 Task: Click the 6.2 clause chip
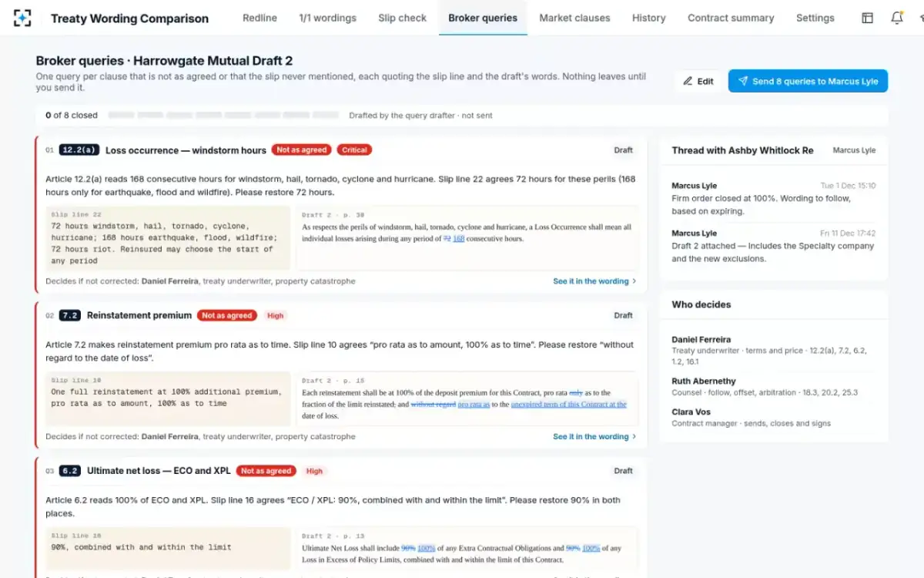[69, 471]
